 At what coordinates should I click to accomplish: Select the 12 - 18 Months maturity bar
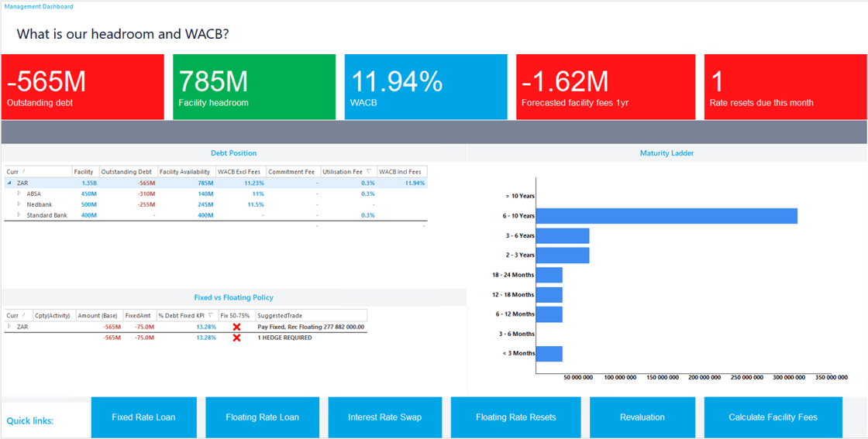[x=549, y=295]
